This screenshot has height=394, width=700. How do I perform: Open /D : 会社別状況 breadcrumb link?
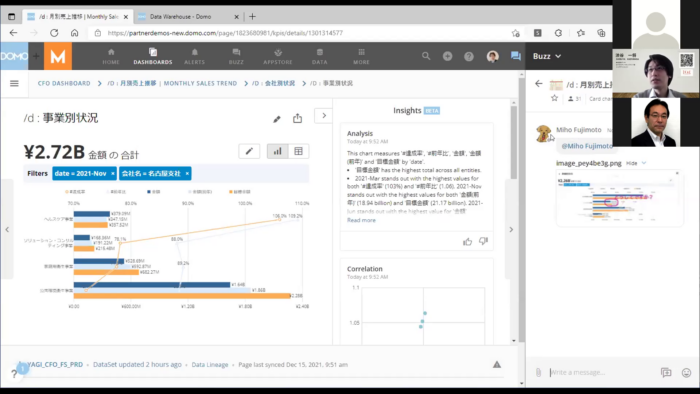click(273, 83)
